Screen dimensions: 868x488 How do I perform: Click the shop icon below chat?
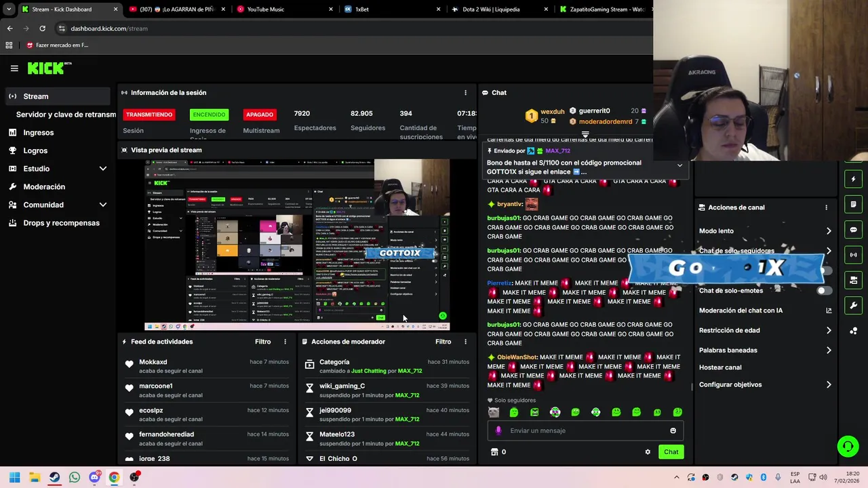tap(494, 452)
